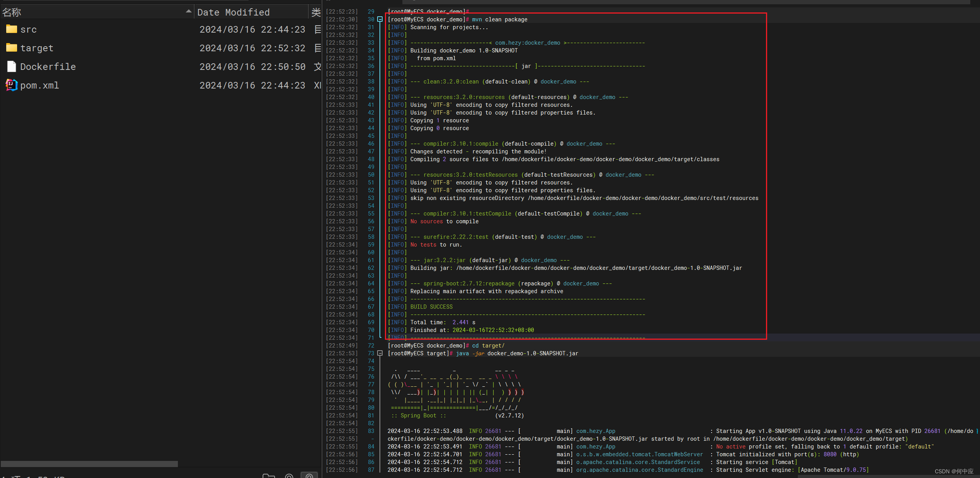980x478 pixels.
Task: Click 'Starting service [Tomcat]' log message
Action: click(757, 462)
